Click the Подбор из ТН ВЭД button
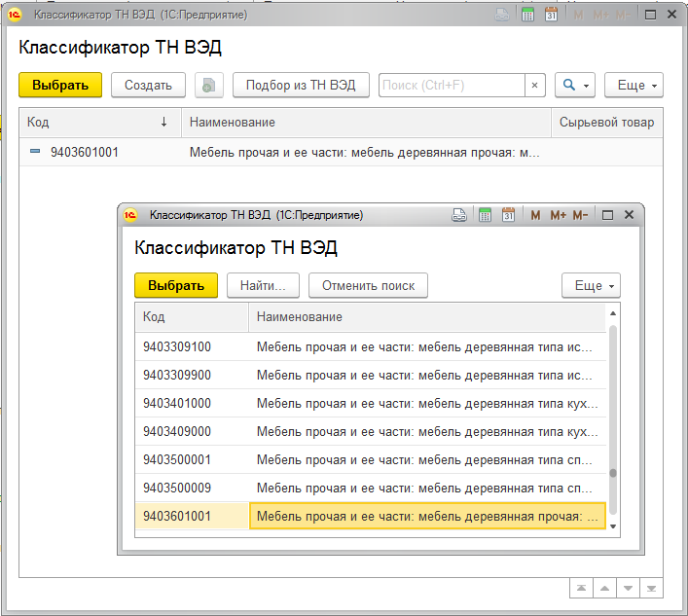The image size is (688, 616). click(x=301, y=86)
